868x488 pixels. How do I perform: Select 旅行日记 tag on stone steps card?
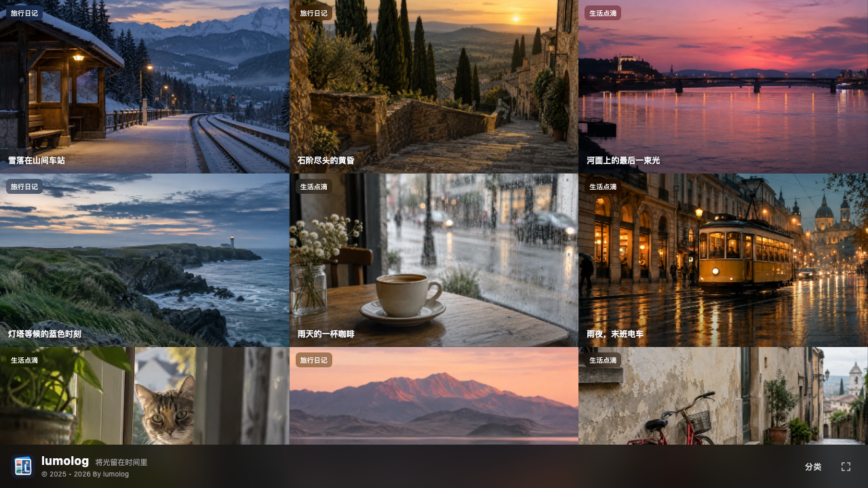point(314,13)
